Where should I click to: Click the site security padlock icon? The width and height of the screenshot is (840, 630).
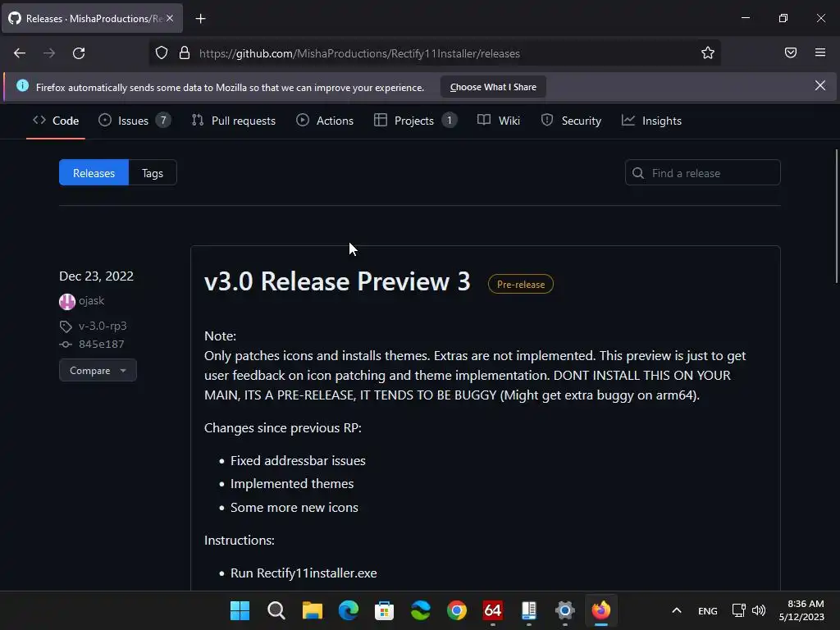coord(185,53)
